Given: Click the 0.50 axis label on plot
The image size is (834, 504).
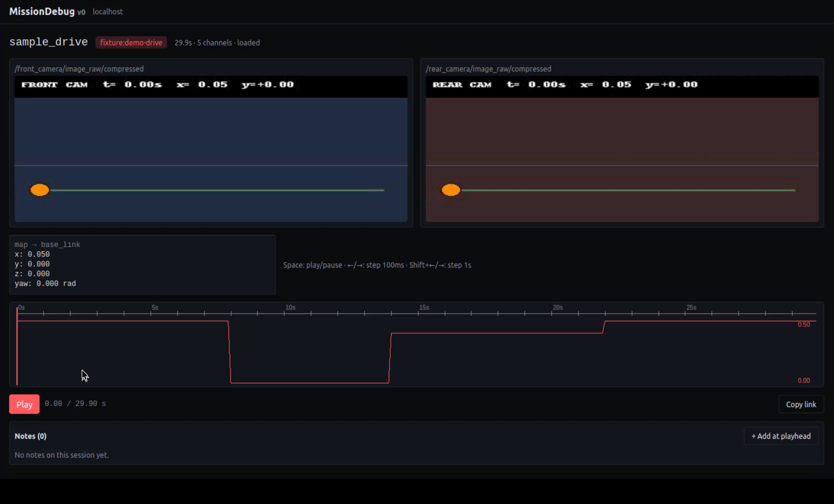Looking at the screenshot, I should tap(804, 325).
